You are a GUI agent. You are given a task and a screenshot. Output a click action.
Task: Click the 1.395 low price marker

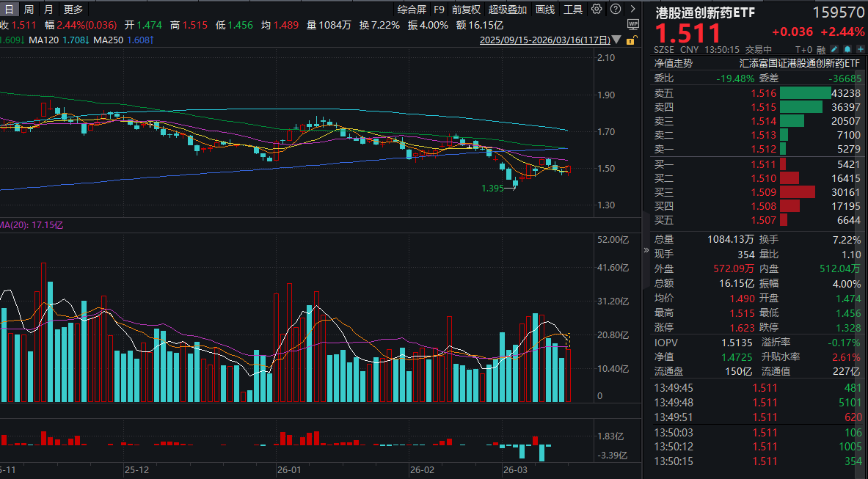492,189
